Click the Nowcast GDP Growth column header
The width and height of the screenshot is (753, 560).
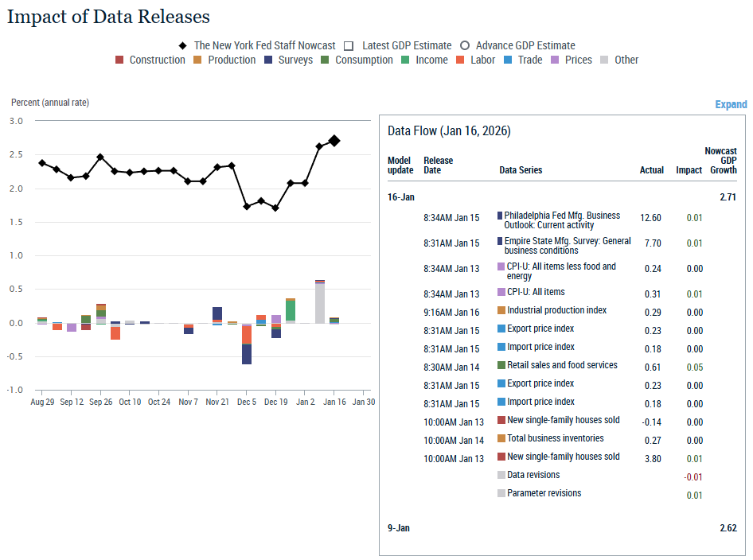(720, 160)
